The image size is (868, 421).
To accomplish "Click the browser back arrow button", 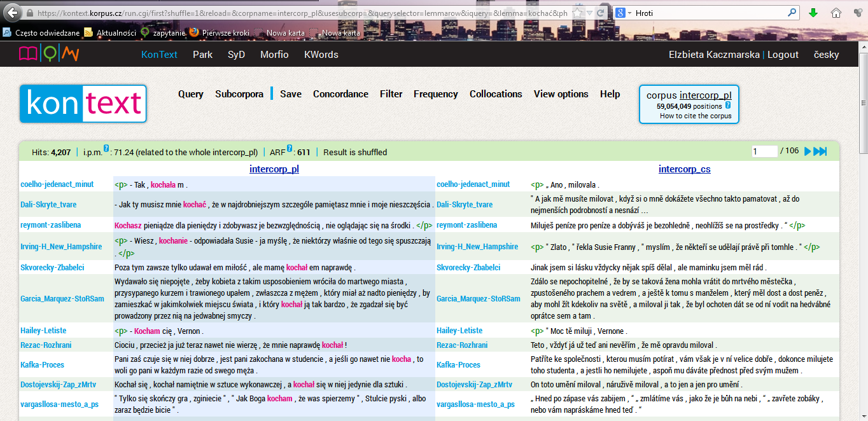I will point(12,13).
